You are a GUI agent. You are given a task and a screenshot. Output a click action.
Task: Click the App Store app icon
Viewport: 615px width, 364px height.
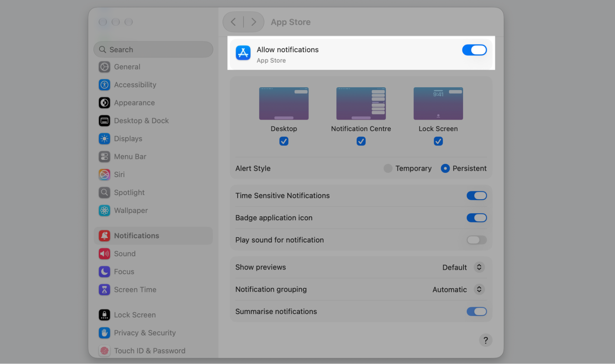(243, 53)
